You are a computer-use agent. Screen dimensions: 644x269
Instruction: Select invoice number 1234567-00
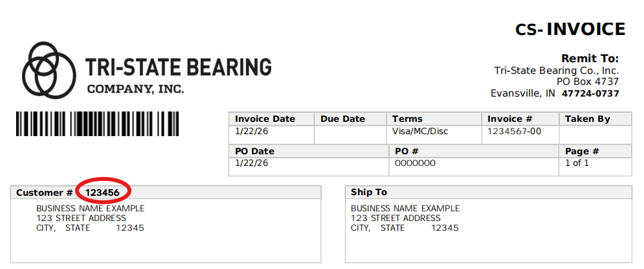pos(514,131)
